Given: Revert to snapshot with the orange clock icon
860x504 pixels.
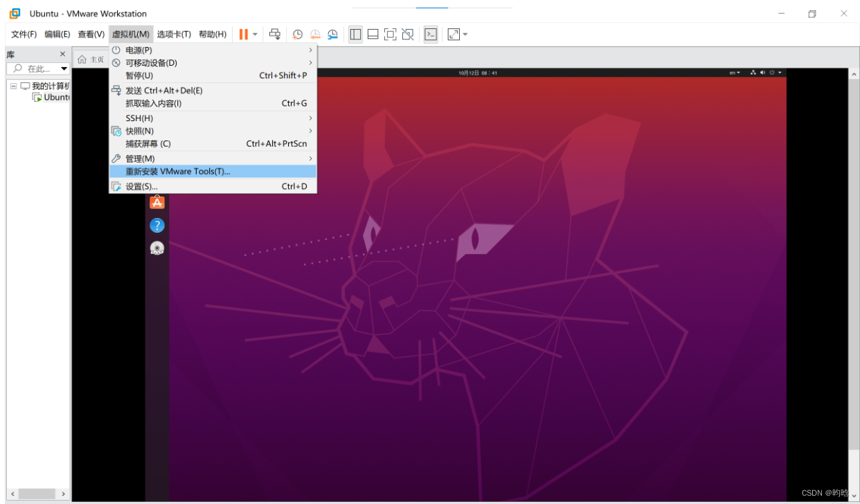Looking at the screenshot, I should [315, 34].
